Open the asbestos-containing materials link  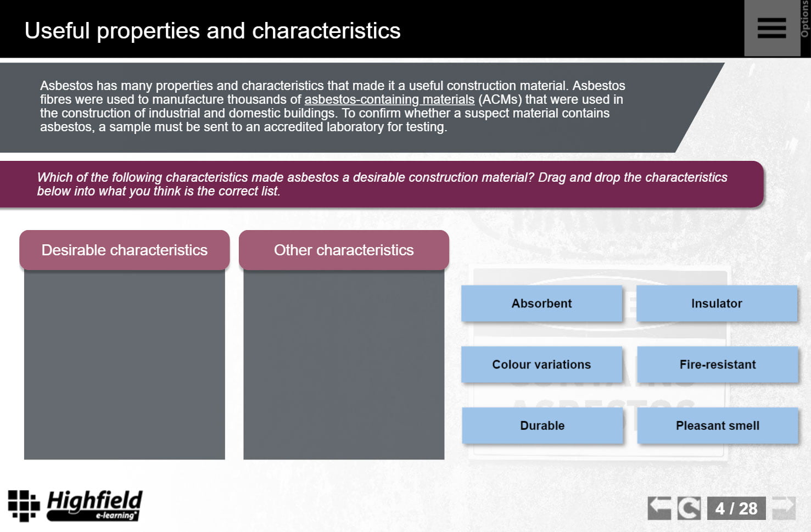click(x=389, y=100)
